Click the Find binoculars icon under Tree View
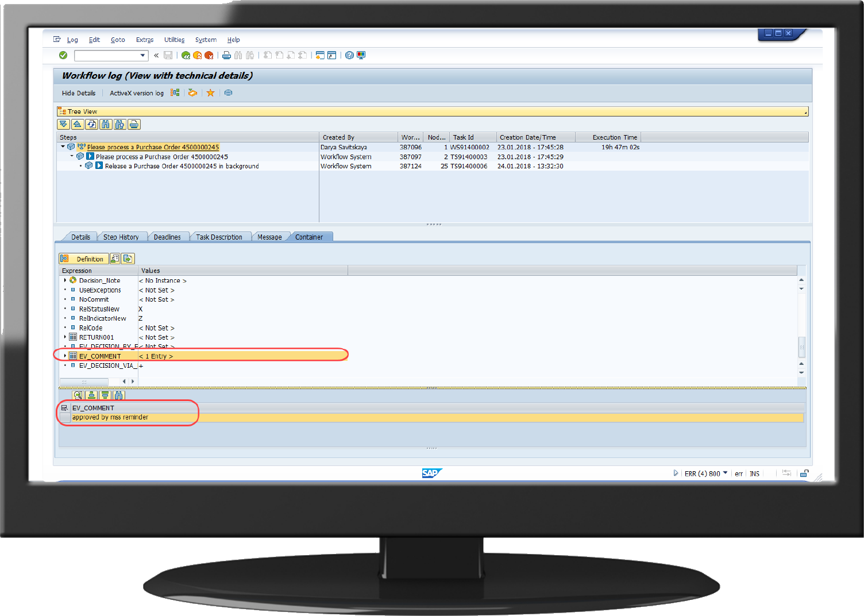The image size is (864, 616). [106, 124]
